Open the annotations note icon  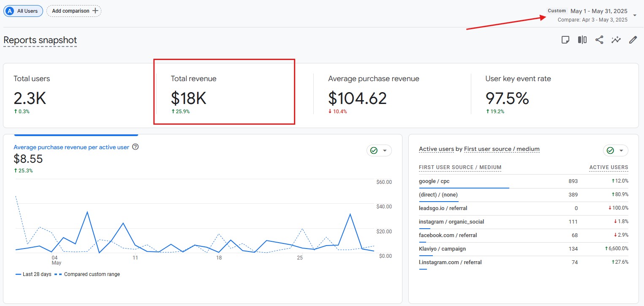(x=565, y=40)
